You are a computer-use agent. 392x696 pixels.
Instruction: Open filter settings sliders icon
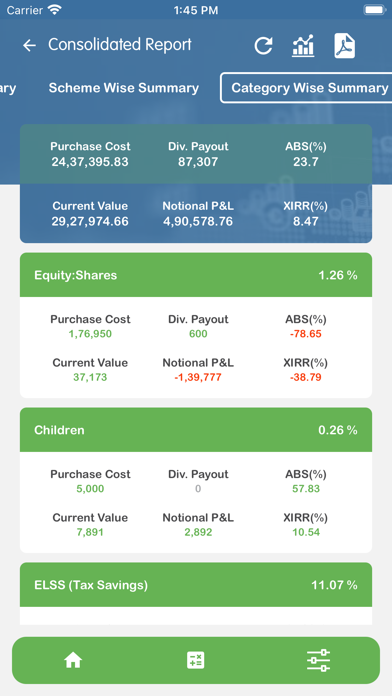[318, 660]
